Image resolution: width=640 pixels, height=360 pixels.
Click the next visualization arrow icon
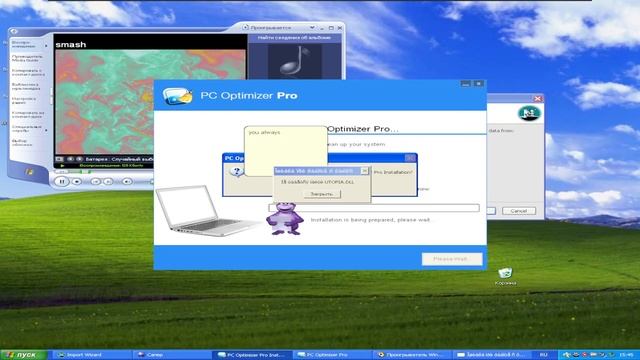click(79, 159)
